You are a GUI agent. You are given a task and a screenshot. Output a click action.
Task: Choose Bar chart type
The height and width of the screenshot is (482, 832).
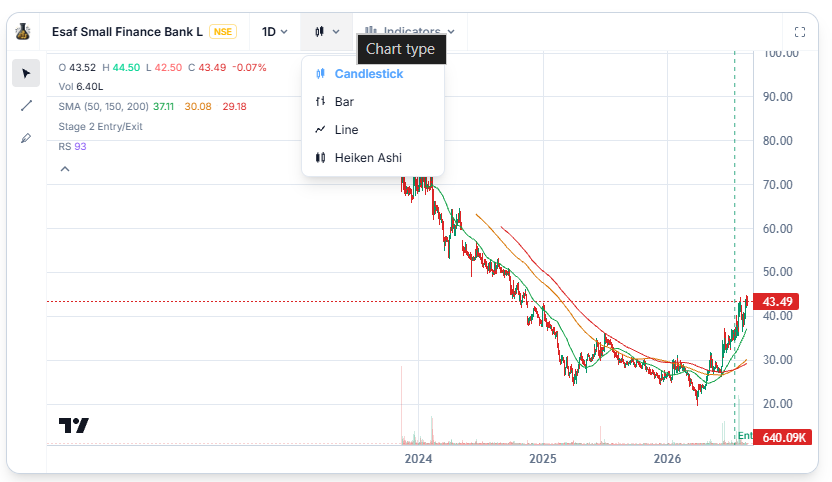coord(372,101)
